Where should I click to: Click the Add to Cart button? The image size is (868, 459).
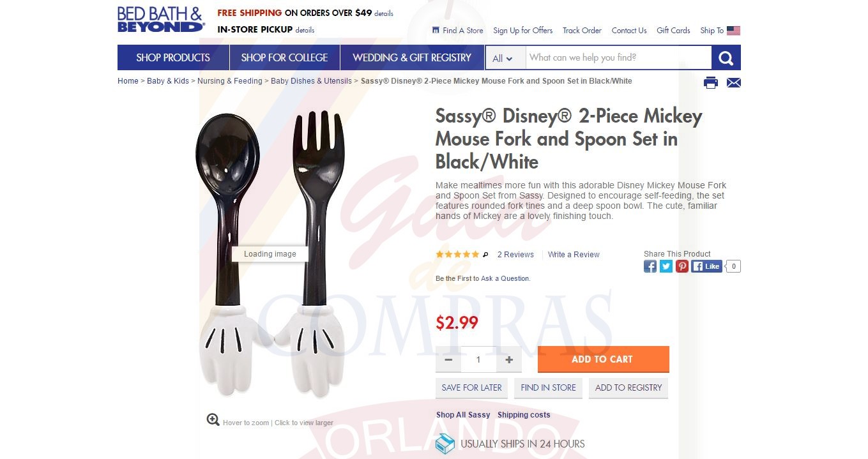(x=603, y=359)
